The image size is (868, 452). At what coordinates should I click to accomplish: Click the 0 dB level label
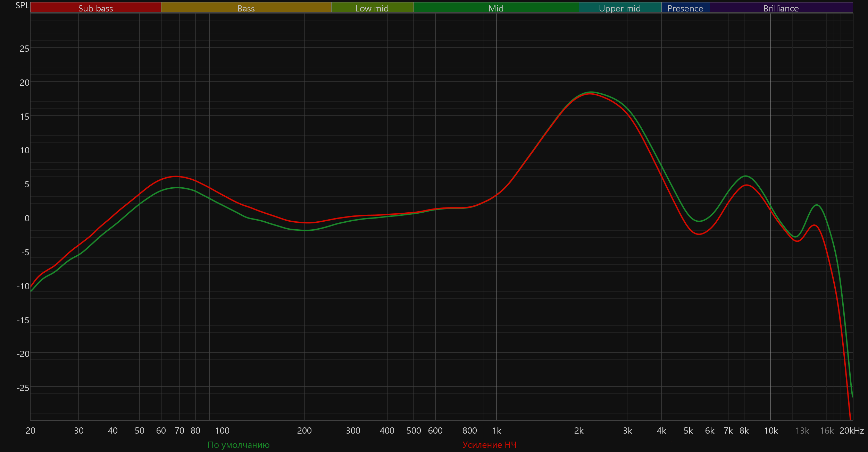click(27, 218)
